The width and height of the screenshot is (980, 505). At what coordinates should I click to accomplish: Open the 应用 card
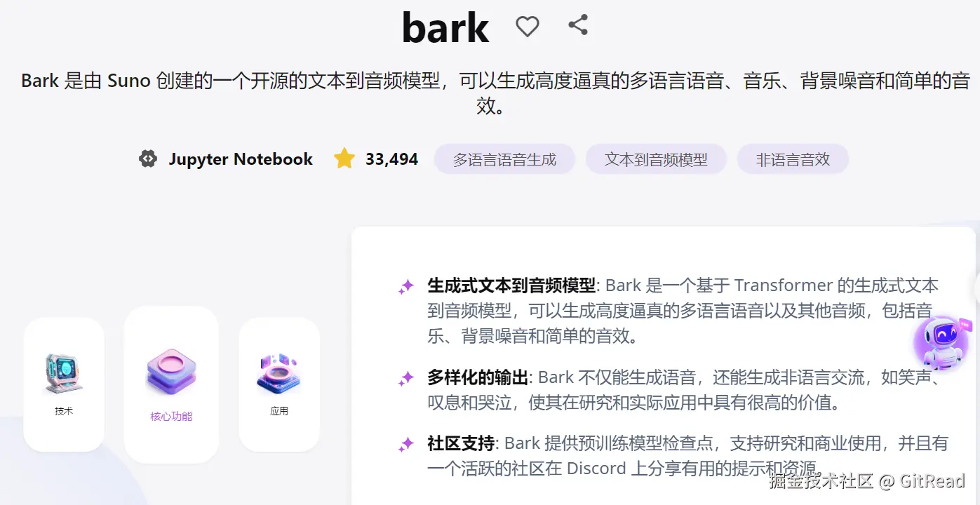point(279,384)
